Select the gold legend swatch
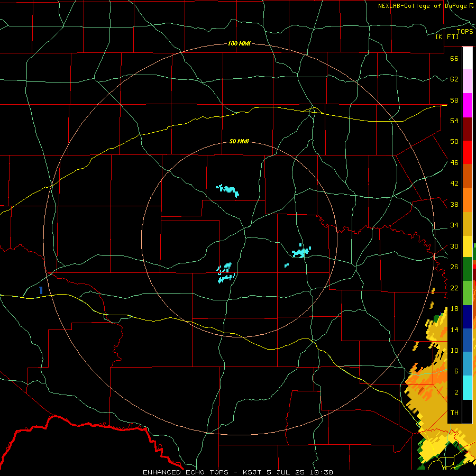This screenshot has height=476, width=476. tap(467, 223)
